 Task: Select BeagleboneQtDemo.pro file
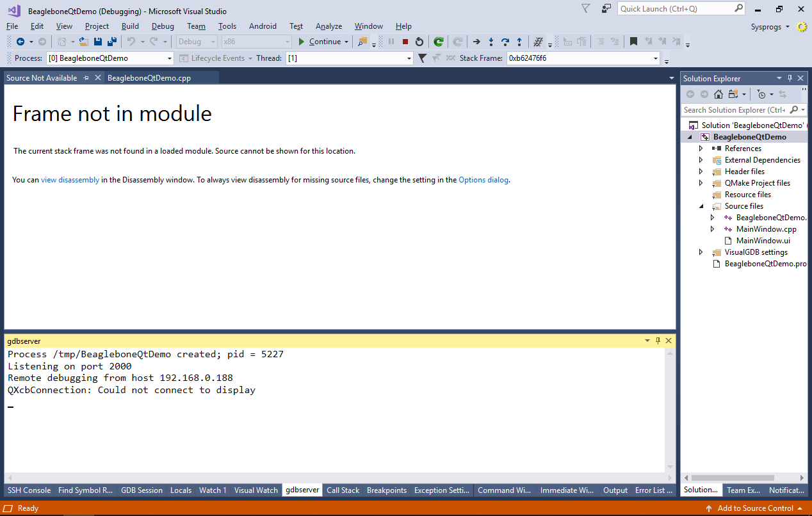pos(765,264)
